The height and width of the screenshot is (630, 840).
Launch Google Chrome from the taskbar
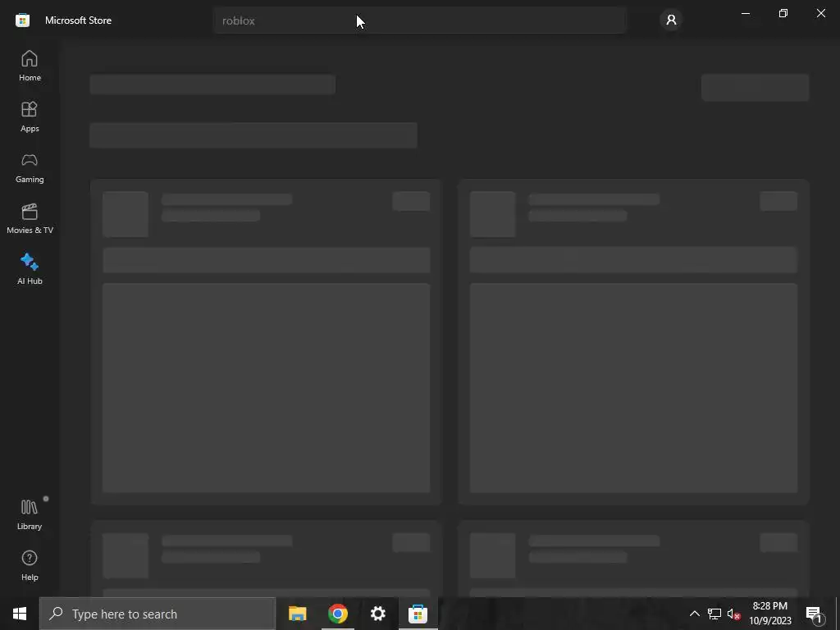pyautogui.click(x=337, y=614)
